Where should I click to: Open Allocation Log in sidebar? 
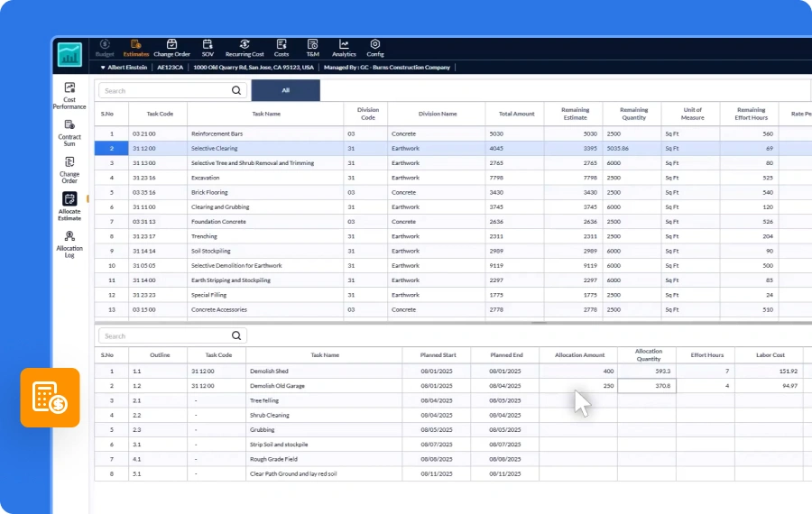click(x=69, y=244)
